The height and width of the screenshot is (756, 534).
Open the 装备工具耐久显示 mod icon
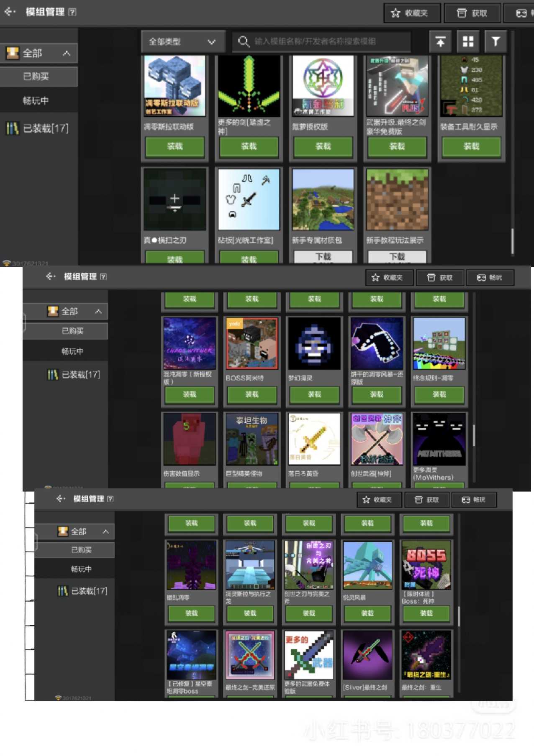tap(471, 86)
